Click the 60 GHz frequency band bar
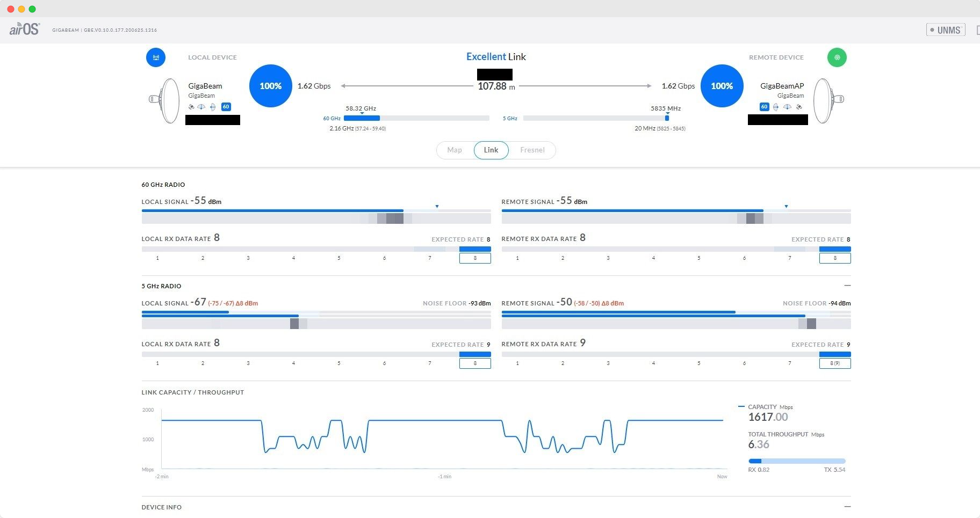This screenshot has height=518, width=980. point(416,118)
